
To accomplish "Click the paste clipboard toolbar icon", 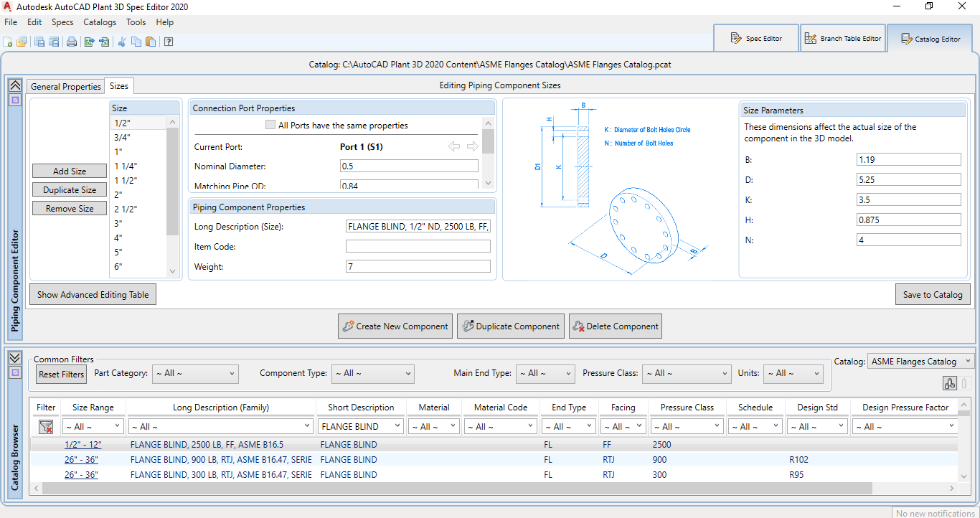I will pos(151,42).
